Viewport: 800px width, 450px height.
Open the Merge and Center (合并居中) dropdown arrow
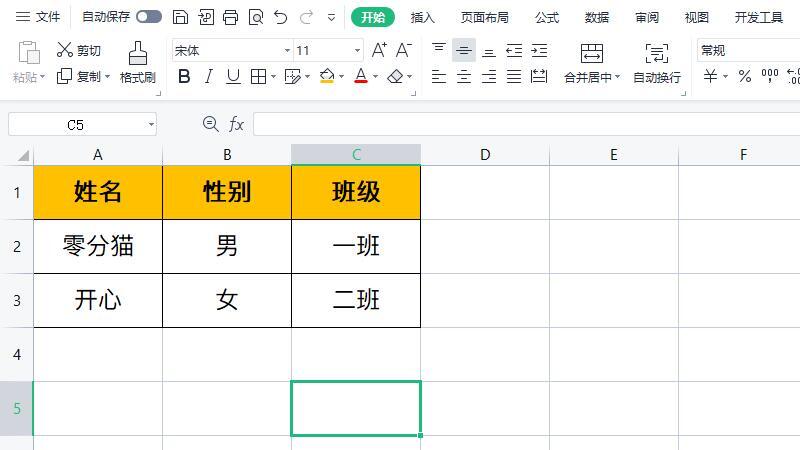(618, 77)
